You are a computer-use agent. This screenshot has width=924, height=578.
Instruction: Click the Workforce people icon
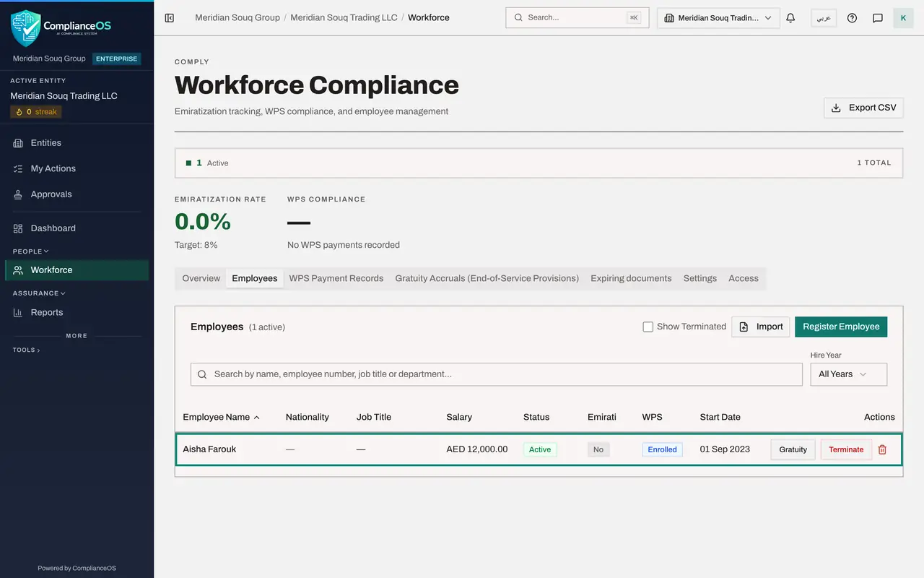pos(18,270)
